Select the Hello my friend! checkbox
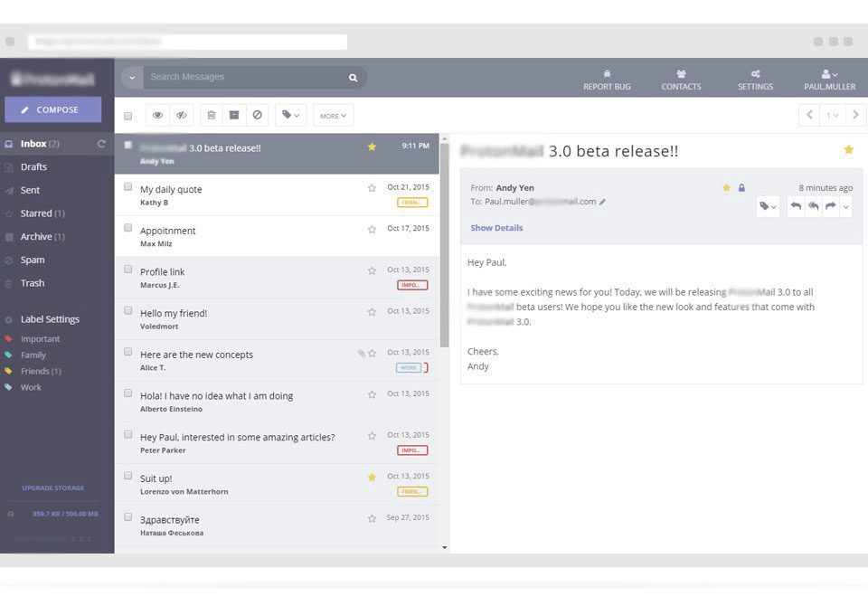This screenshot has height=606, width=868. (x=127, y=310)
